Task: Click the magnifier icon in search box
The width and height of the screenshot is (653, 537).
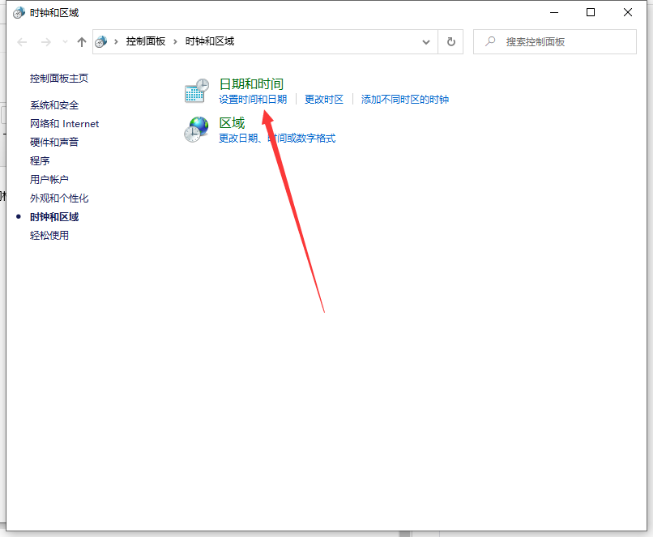Action: (490, 41)
